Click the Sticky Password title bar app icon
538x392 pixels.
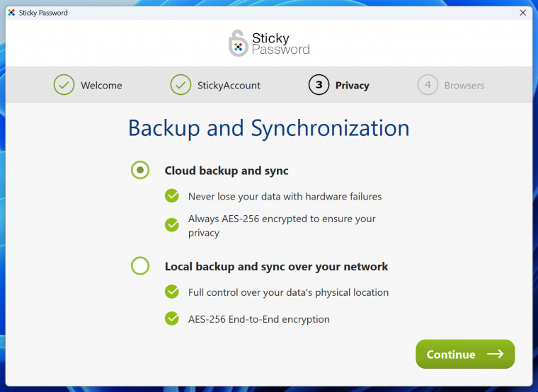11,13
